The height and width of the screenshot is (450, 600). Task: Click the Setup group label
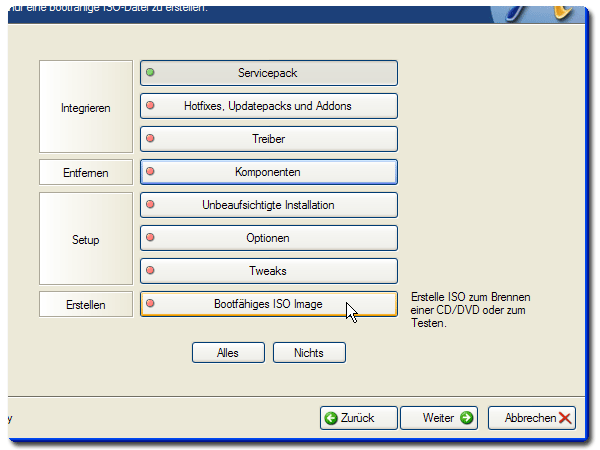click(86, 240)
